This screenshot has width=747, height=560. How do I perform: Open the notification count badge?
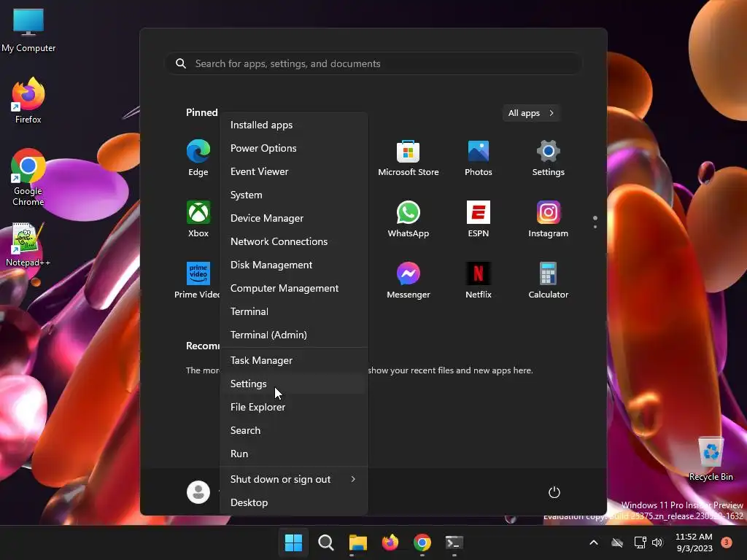click(727, 542)
